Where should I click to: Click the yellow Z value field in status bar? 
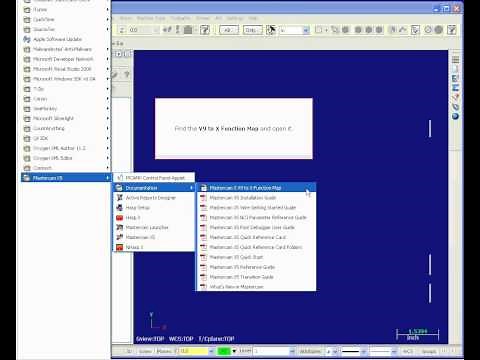pos(194,351)
